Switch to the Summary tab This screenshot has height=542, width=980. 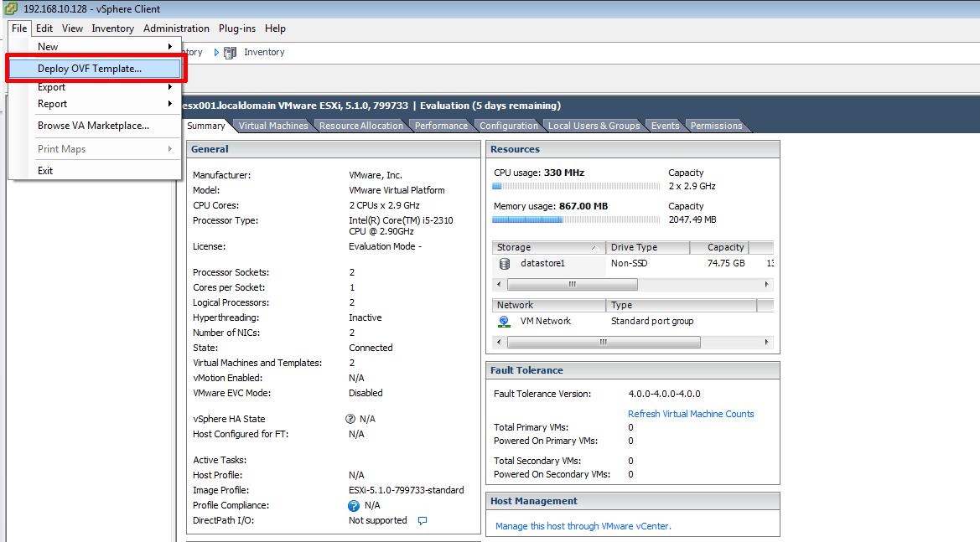(x=205, y=126)
